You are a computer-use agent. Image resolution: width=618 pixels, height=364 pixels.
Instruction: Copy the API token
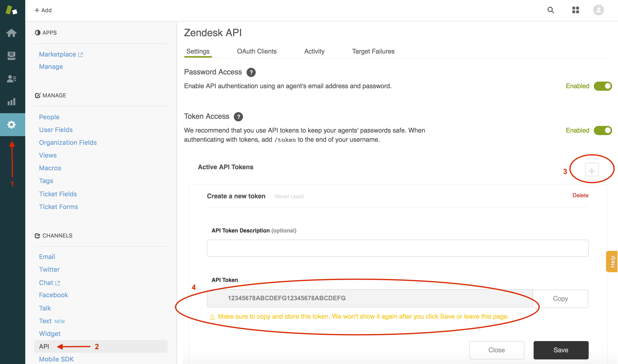[560, 298]
